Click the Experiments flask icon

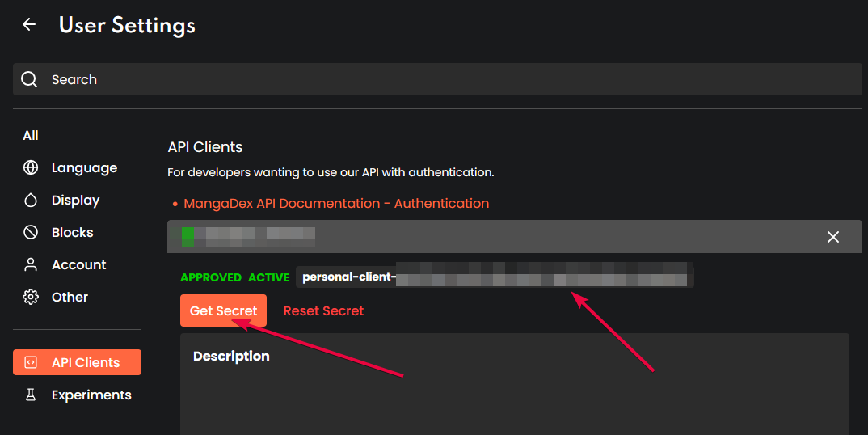pos(31,395)
